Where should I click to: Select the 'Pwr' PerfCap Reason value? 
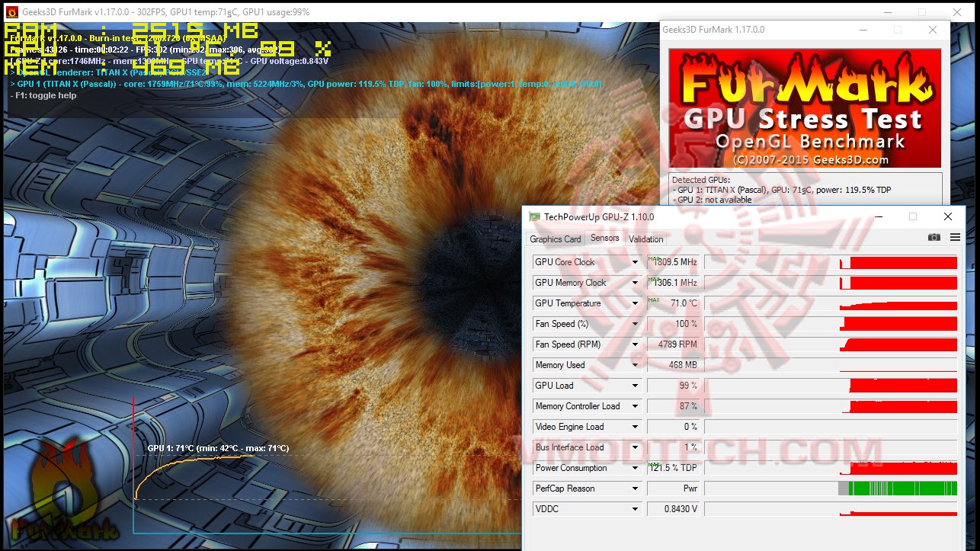tap(673, 489)
